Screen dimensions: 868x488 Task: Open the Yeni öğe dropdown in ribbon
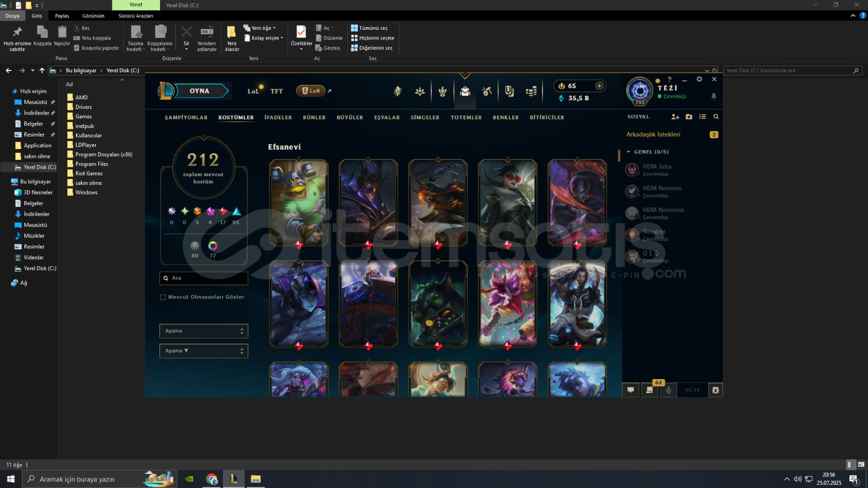click(x=259, y=28)
